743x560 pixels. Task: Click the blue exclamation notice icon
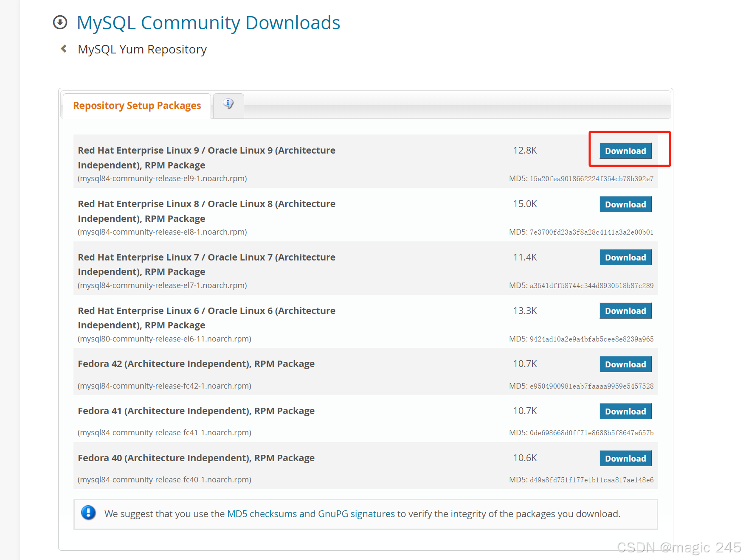coord(88,512)
